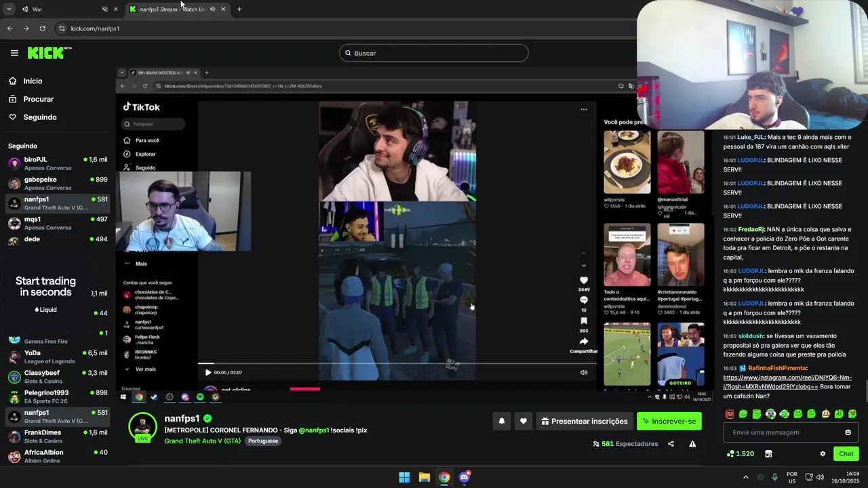Open File Explorer from the taskbar

click(x=424, y=477)
